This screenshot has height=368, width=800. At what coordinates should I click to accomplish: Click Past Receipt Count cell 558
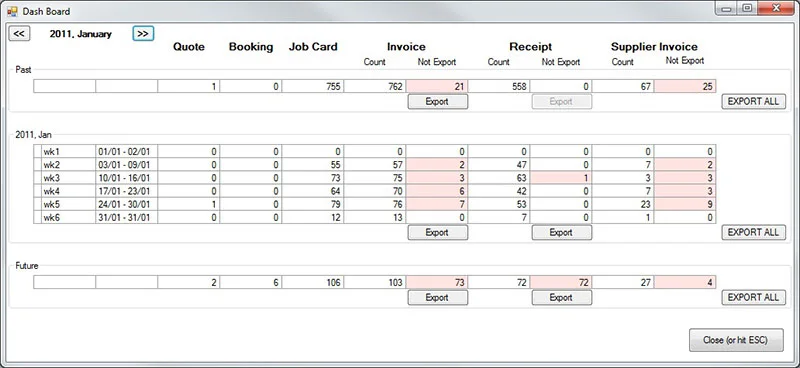[x=499, y=87]
